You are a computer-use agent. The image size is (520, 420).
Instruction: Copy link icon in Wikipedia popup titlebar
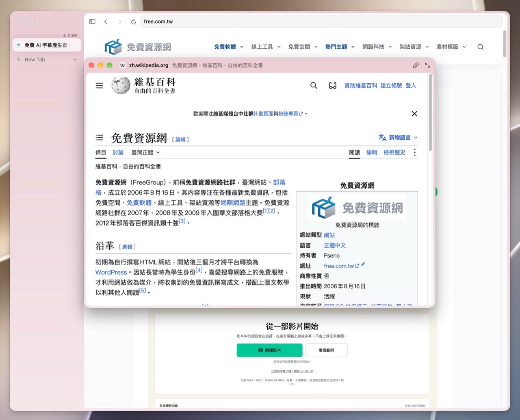[x=416, y=65]
